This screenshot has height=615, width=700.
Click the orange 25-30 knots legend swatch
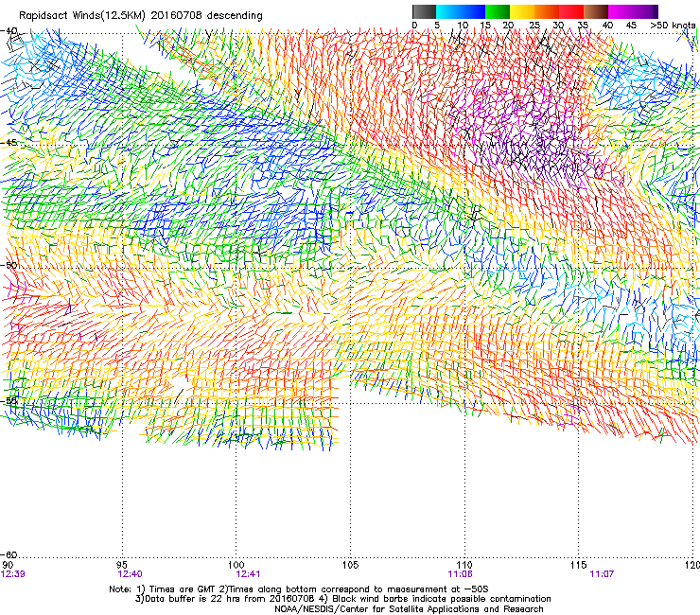pyautogui.click(x=547, y=11)
